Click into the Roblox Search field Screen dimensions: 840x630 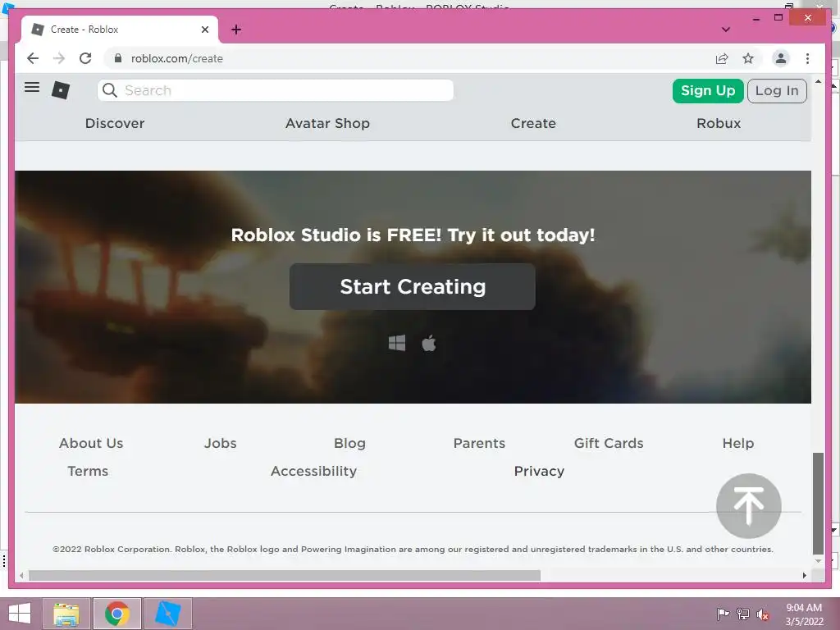tap(276, 90)
